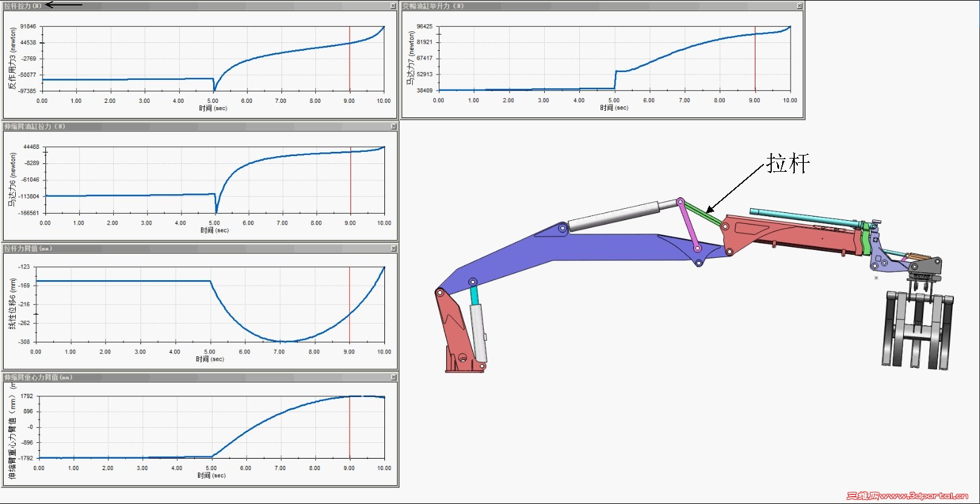Click the 马达力7 (newton) axis label

(x=412, y=58)
